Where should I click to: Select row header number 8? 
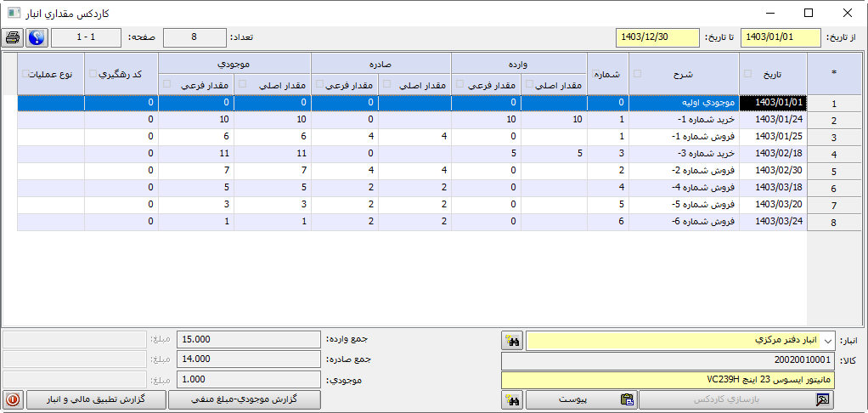click(834, 223)
